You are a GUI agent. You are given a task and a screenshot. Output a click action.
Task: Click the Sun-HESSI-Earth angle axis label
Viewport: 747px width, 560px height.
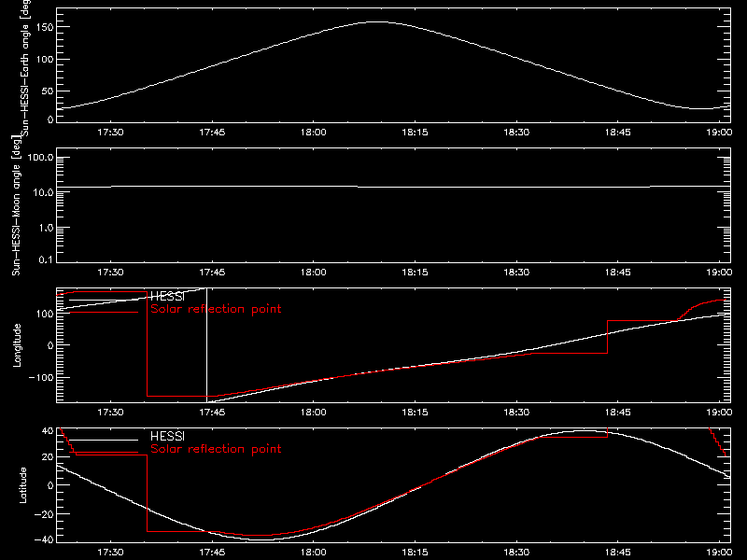(x=26, y=68)
